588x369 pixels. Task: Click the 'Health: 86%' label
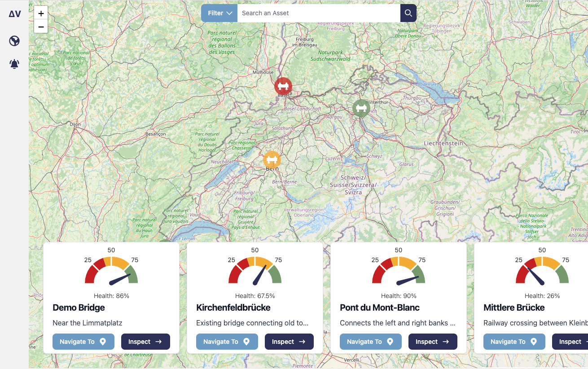click(111, 296)
